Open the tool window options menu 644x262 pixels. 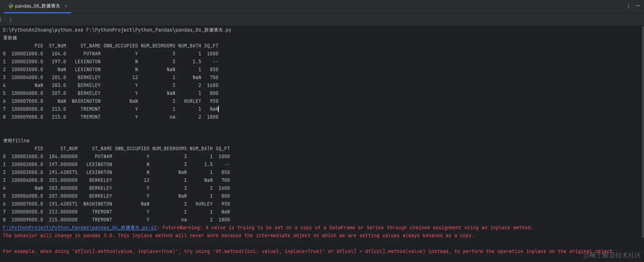[x=628, y=6]
